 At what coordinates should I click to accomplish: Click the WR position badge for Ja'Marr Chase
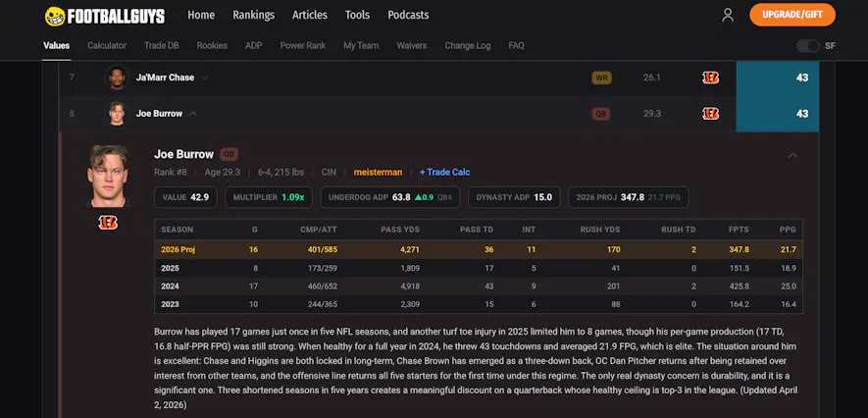pos(601,78)
